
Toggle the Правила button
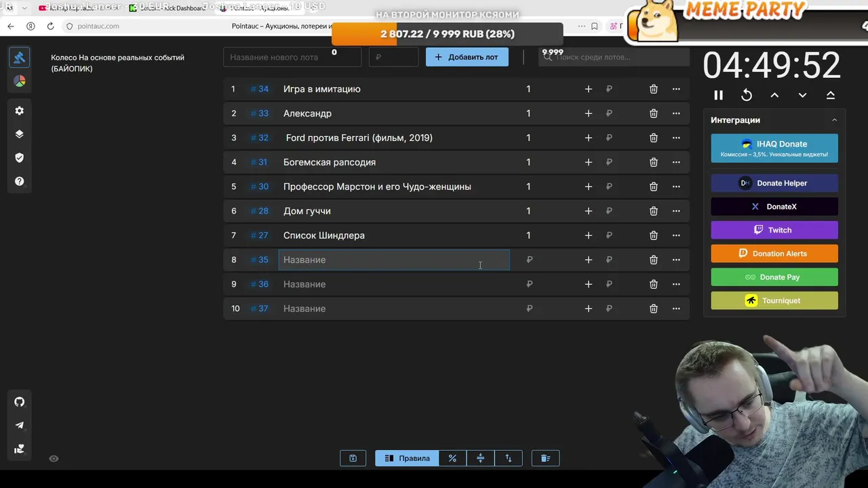(x=407, y=458)
